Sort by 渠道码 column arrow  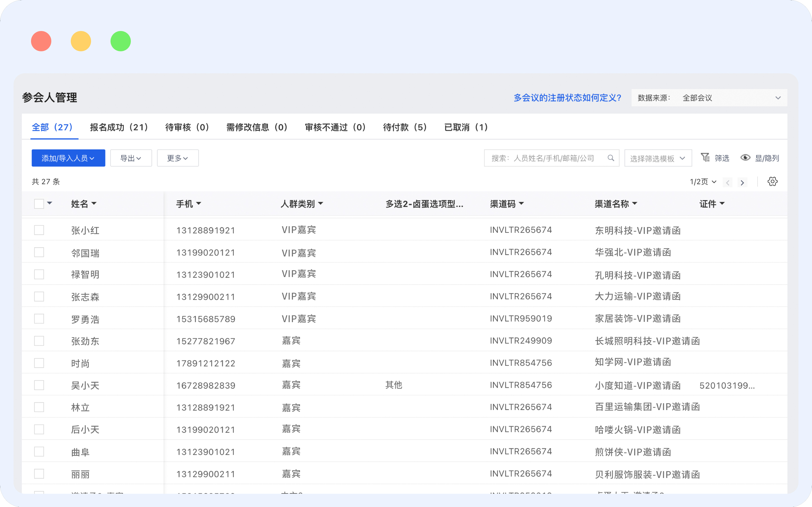pyautogui.click(x=521, y=203)
